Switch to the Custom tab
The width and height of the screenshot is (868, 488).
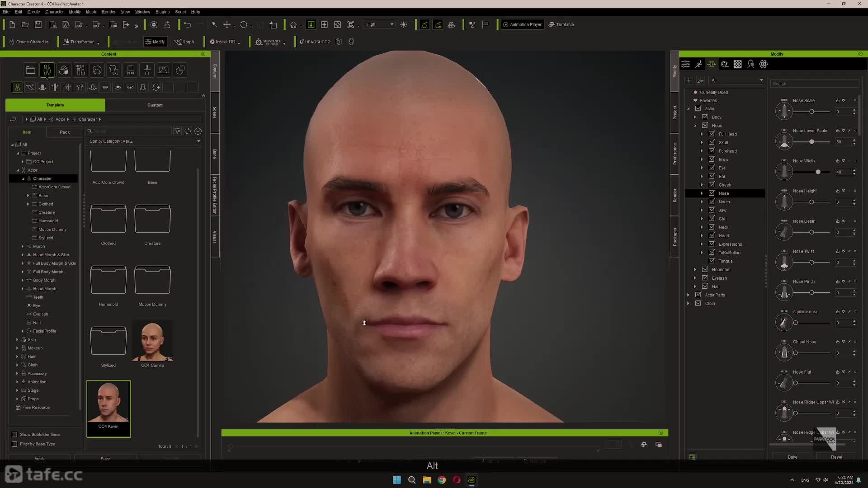click(x=155, y=105)
